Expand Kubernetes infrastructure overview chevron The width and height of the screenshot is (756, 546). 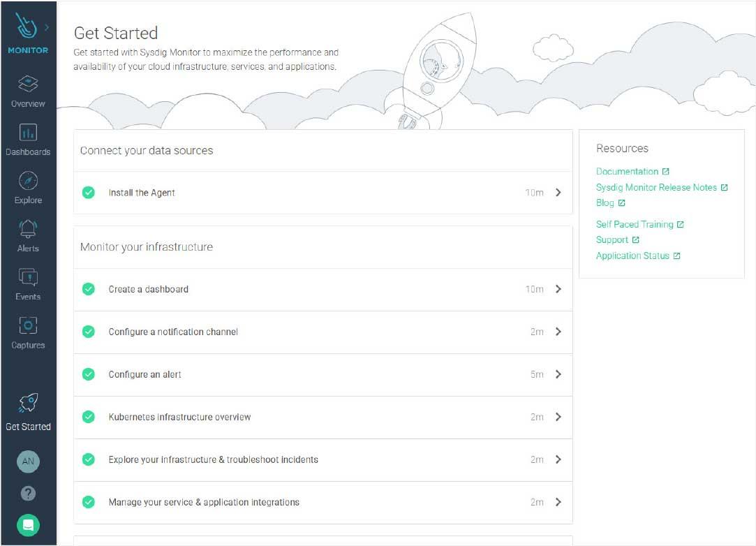558,417
